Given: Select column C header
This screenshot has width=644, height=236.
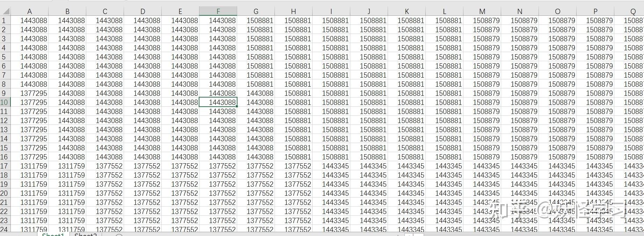Looking at the screenshot, I should point(105,11).
